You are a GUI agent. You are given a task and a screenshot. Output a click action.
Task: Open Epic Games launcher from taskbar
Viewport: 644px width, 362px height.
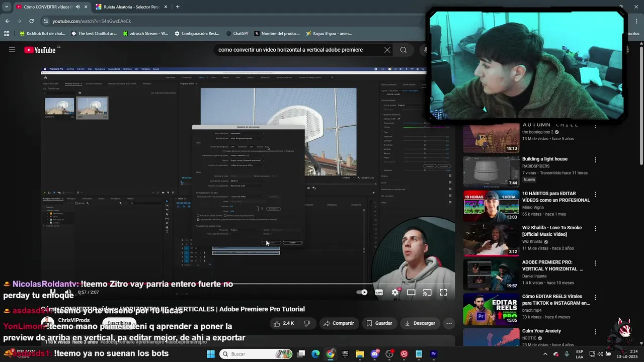tap(345, 354)
